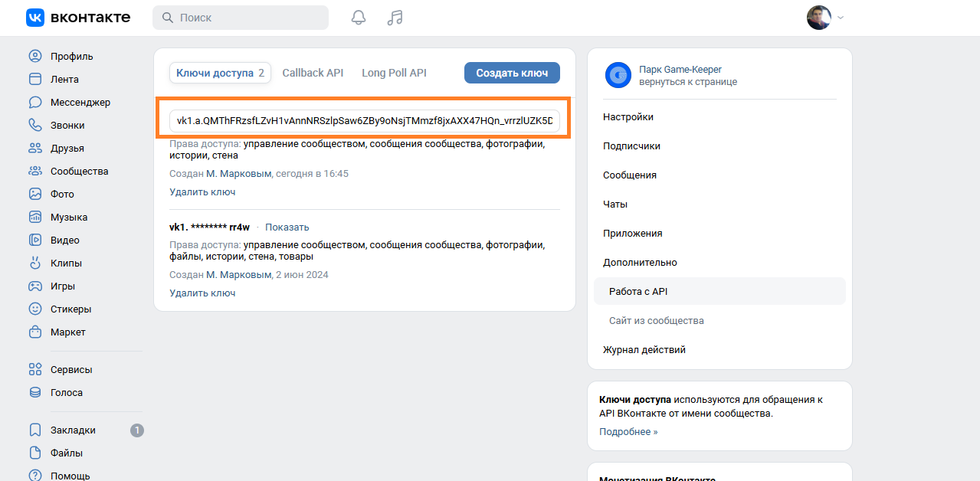Open the Games controller icon

click(x=35, y=286)
